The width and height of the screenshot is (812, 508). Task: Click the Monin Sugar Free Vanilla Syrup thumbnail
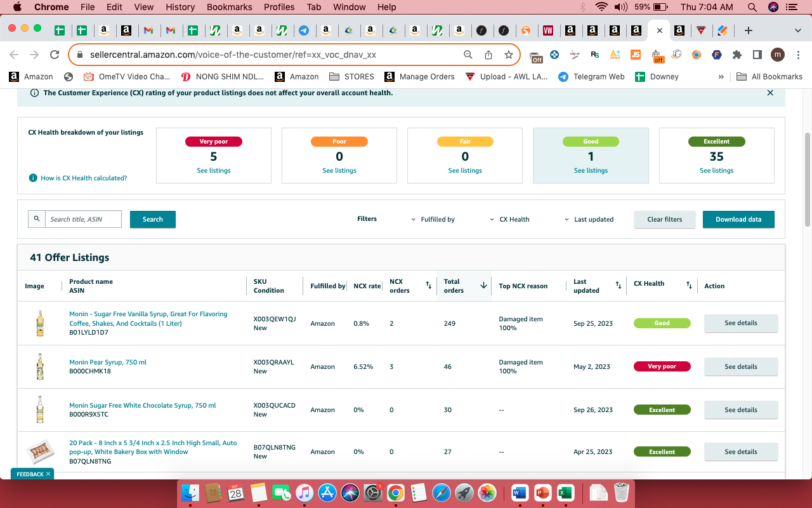click(x=40, y=323)
